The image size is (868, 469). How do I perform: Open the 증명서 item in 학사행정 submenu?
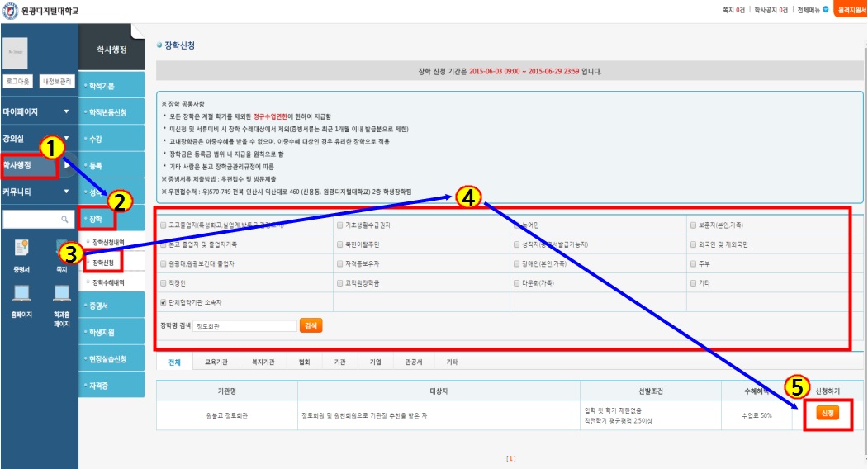tap(111, 306)
